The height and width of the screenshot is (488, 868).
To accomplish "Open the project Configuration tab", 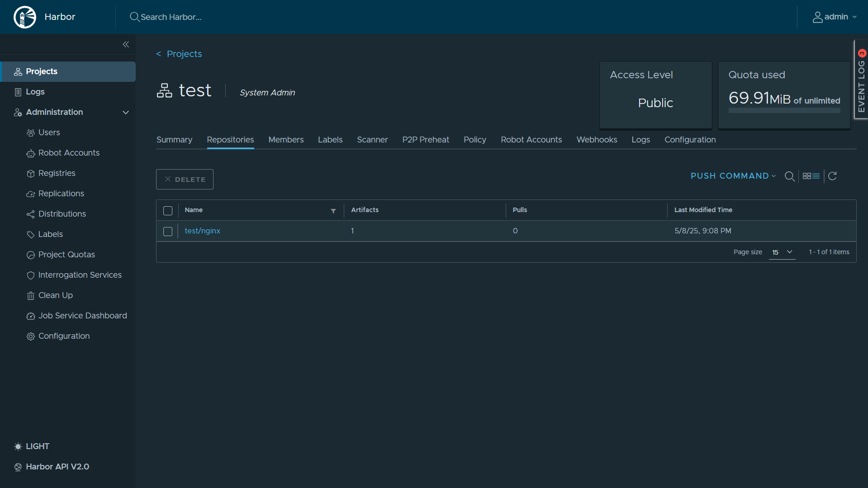I will pos(690,140).
